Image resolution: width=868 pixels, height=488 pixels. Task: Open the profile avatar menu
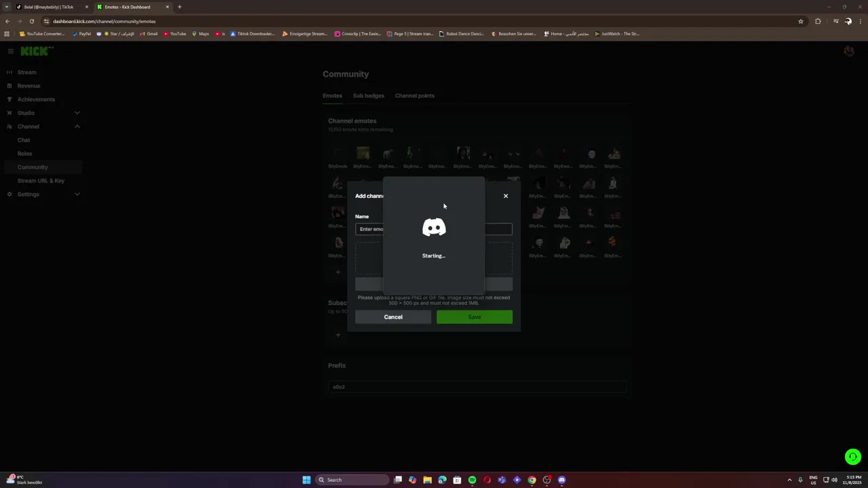click(848, 52)
